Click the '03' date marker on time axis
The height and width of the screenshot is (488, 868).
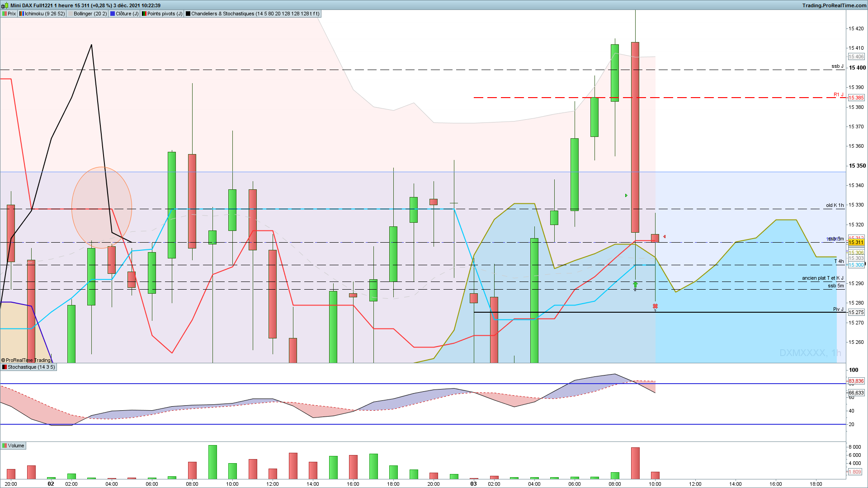coord(473,484)
